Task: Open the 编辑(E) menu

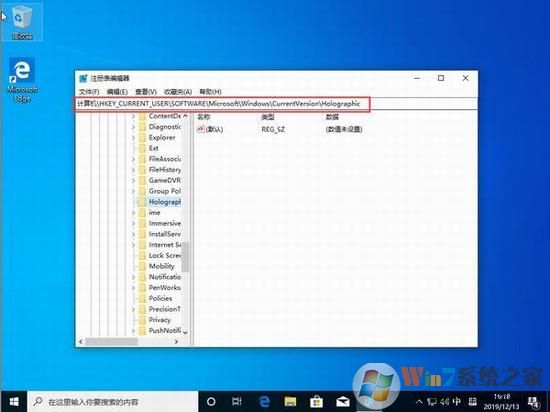Action: (x=117, y=92)
